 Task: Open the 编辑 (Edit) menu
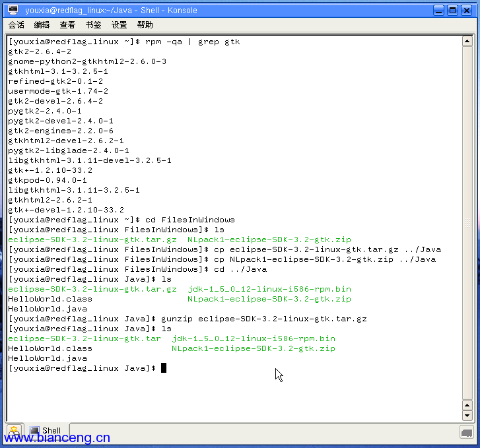[42, 25]
